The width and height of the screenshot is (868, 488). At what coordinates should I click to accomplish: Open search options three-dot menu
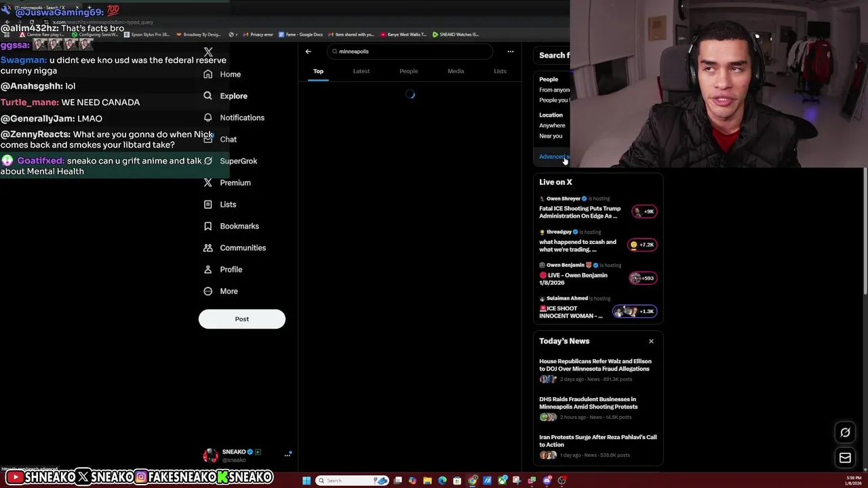point(511,52)
